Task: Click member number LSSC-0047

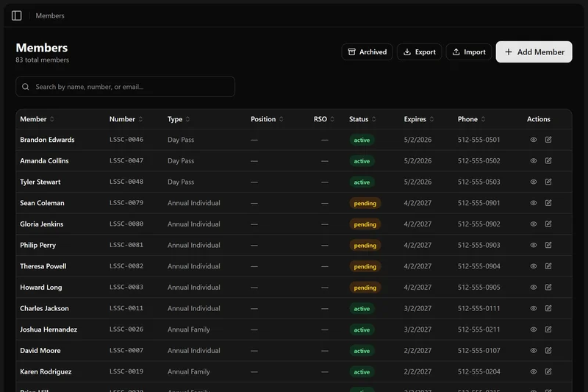Action: tap(126, 160)
